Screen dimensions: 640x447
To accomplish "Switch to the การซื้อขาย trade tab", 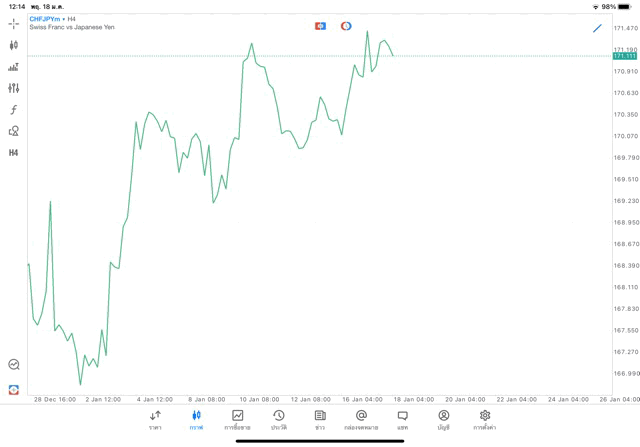I will point(237,420).
